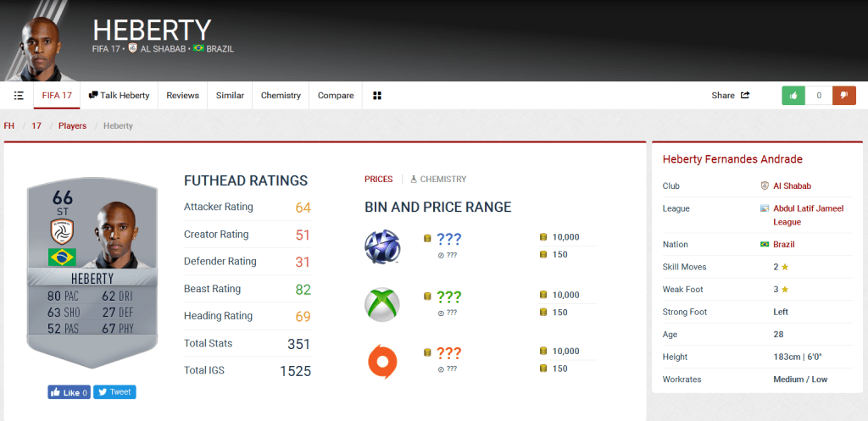Open the Chemistry tab in navbar

[x=281, y=96]
